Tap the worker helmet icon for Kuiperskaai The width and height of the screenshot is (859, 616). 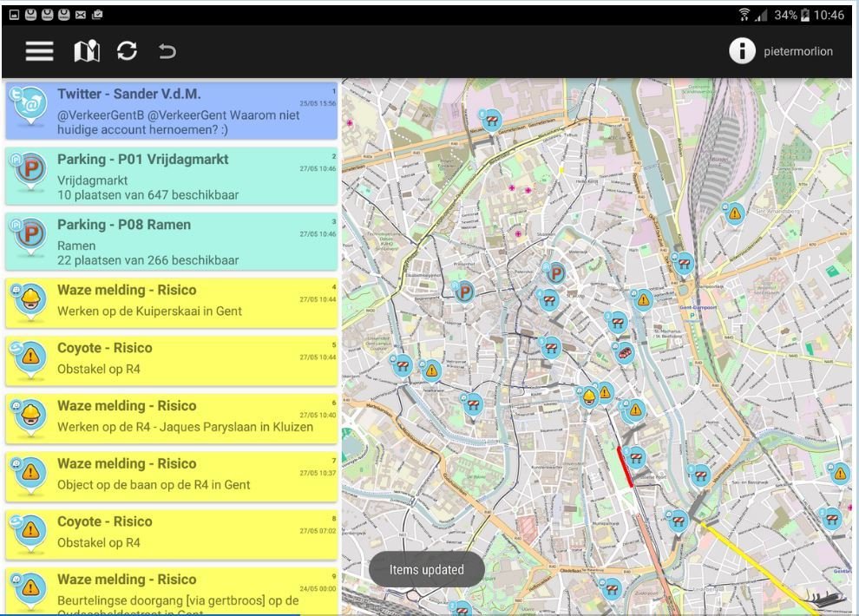[30, 301]
